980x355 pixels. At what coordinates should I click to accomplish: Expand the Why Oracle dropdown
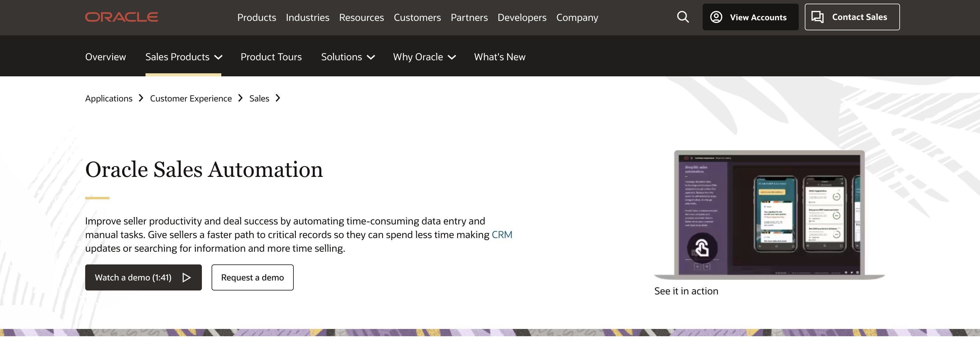pyautogui.click(x=424, y=57)
